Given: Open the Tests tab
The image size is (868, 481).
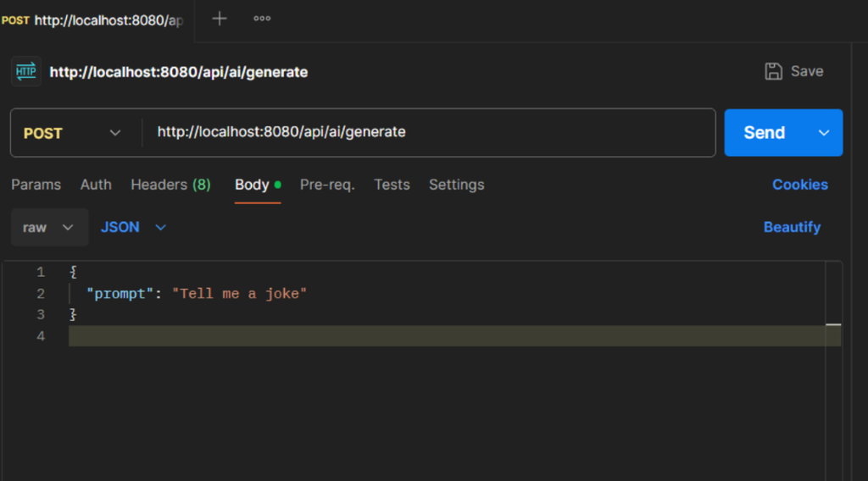Looking at the screenshot, I should tap(392, 185).
